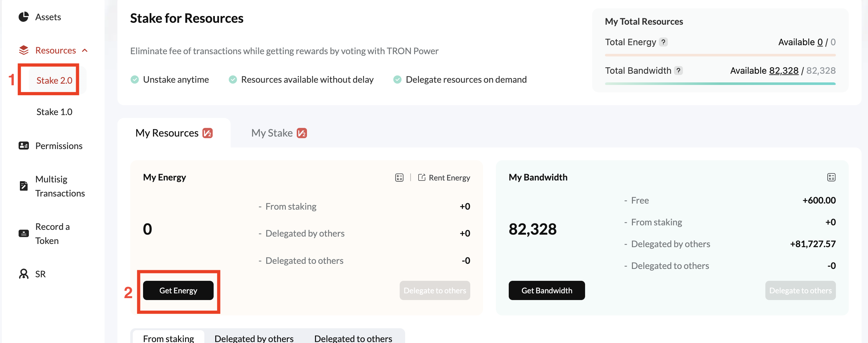Click the available bandwidth 82,328 underlined value
This screenshot has width=868, height=343.
click(783, 71)
